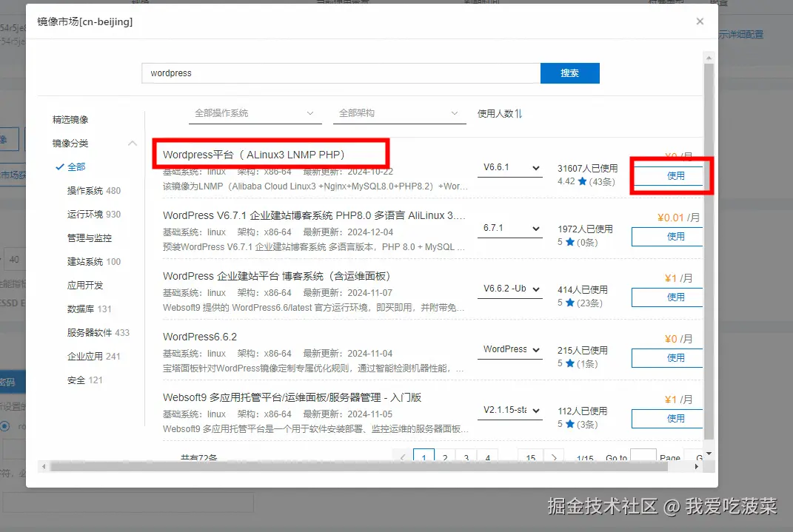Collapse the image category section
Screen dimensions: 793x532
[x=133, y=143]
